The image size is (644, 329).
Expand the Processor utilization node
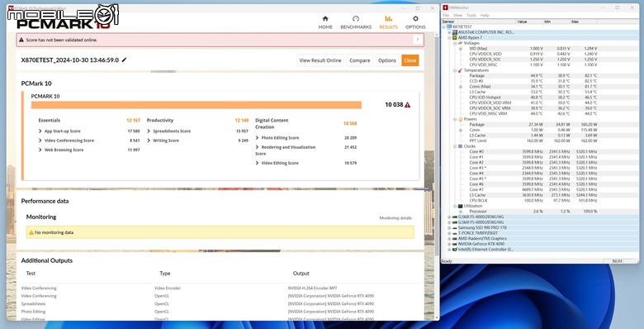click(461, 212)
